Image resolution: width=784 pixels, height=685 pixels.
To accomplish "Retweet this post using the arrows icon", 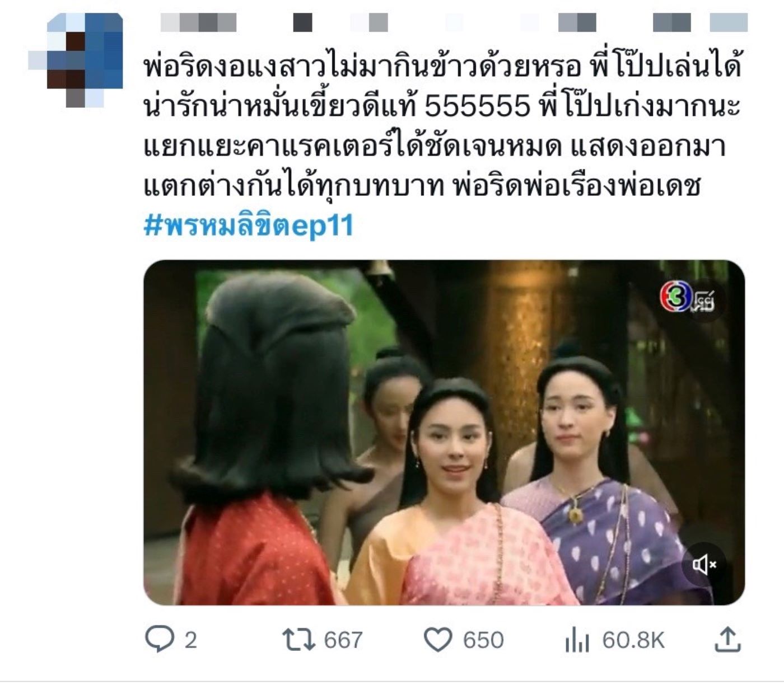I will [x=298, y=639].
